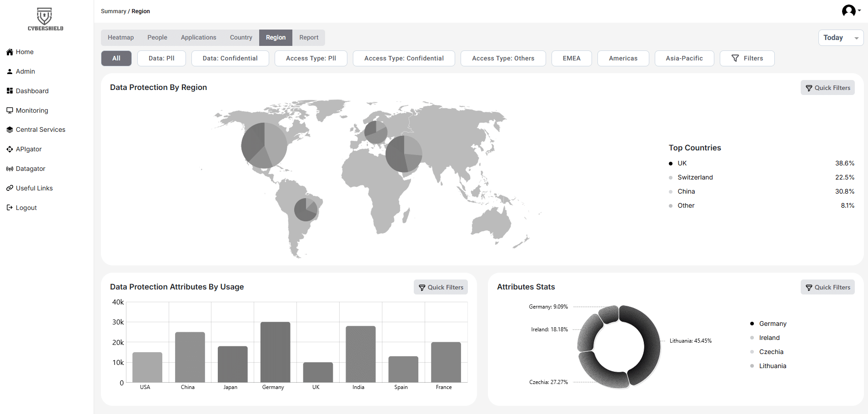The width and height of the screenshot is (868, 414).
Task: Click the UK legend color dot
Action: (x=670, y=164)
